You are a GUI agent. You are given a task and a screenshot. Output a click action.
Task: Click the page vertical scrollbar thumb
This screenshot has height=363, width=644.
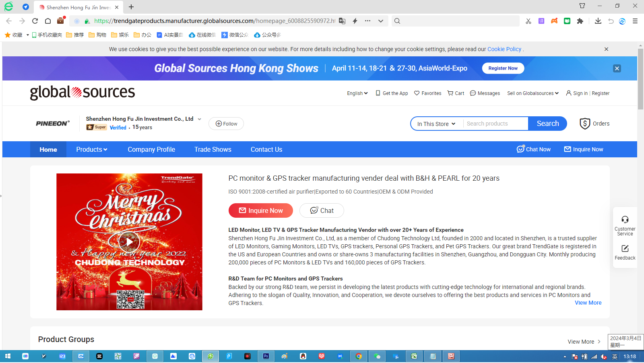(x=640, y=79)
